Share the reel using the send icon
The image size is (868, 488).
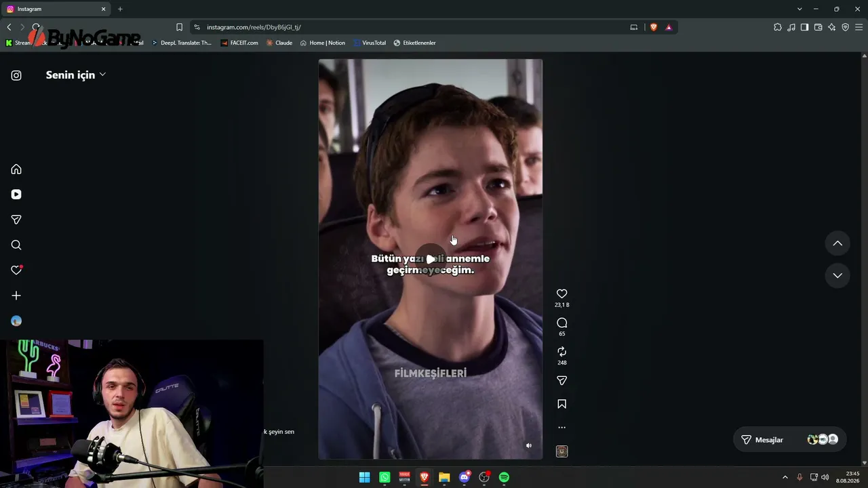pyautogui.click(x=561, y=381)
